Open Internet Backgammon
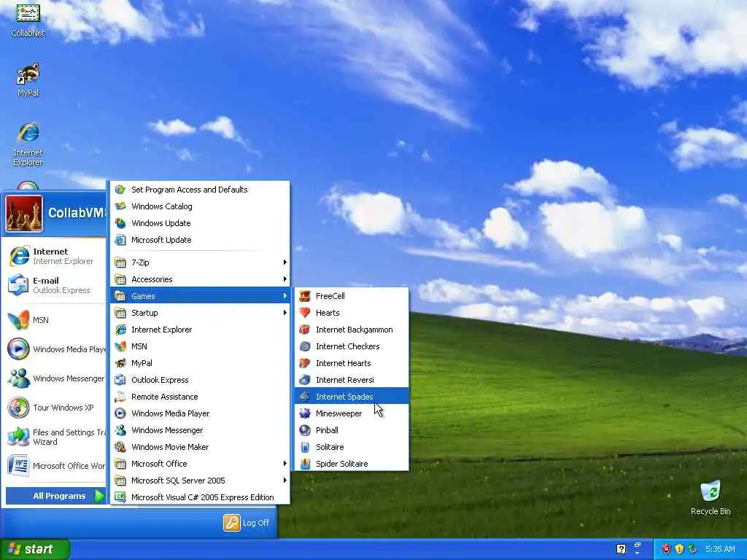 pyautogui.click(x=352, y=330)
